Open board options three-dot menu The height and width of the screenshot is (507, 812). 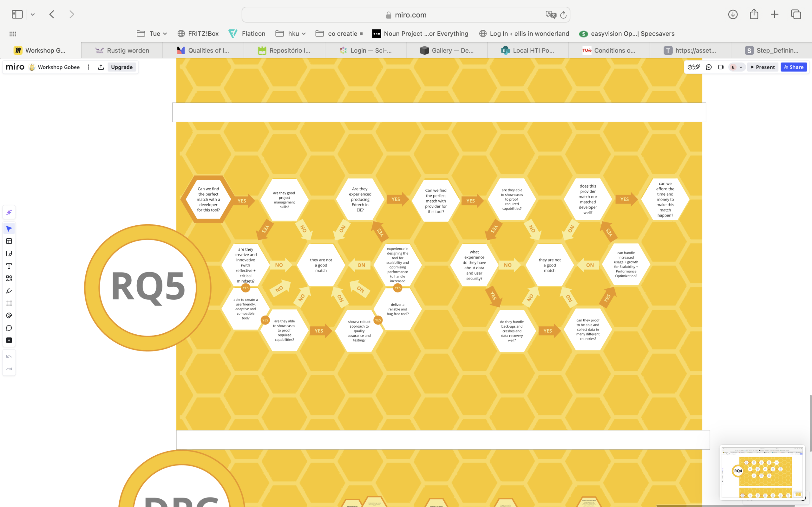point(88,67)
